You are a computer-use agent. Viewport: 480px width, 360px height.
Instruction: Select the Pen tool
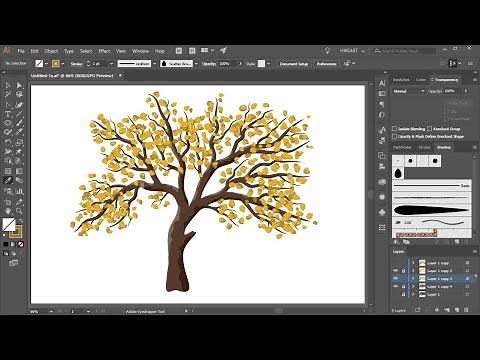pos(8,105)
